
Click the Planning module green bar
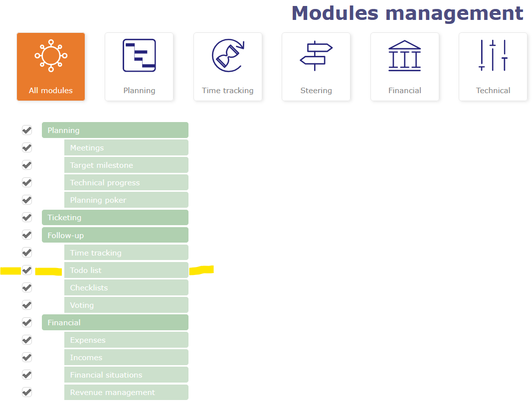(x=115, y=130)
